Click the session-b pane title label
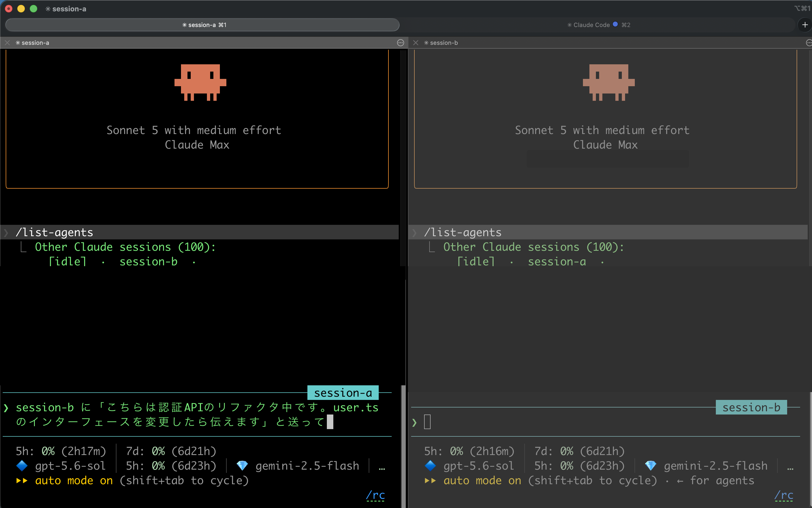 pos(441,43)
